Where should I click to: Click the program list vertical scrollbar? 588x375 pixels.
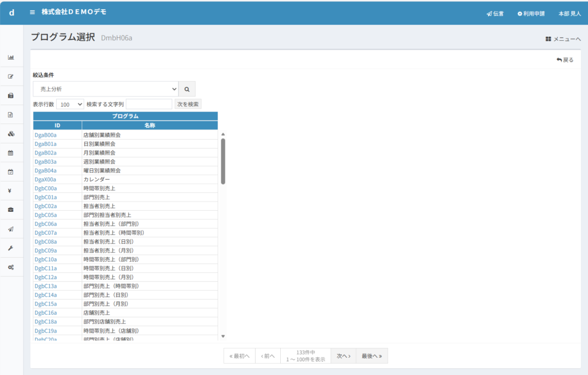pyautogui.click(x=223, y=161)
